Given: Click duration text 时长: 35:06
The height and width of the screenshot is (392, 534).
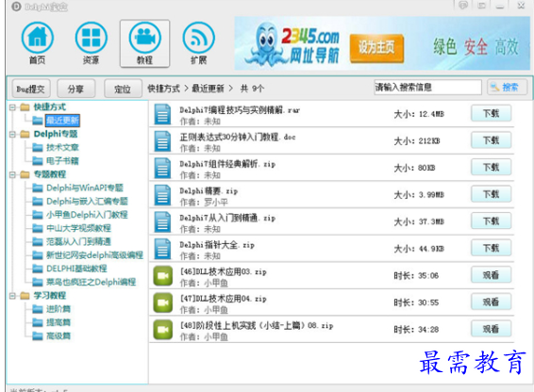Looking at the screenshot, I should pyautogui.click(x=416, y=276).
